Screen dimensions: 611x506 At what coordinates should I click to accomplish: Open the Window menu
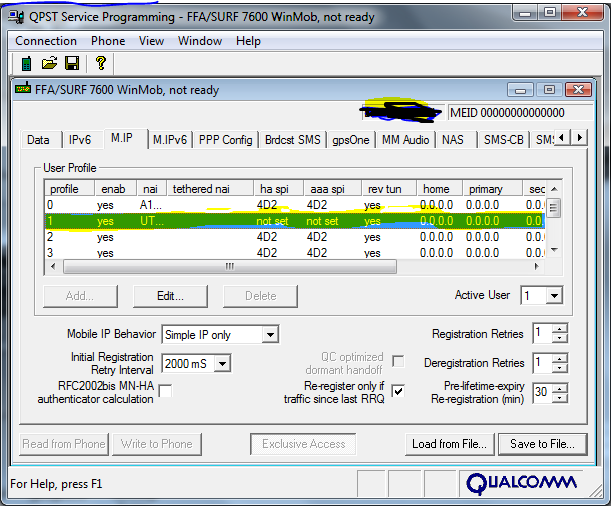[x=200, y=41]
